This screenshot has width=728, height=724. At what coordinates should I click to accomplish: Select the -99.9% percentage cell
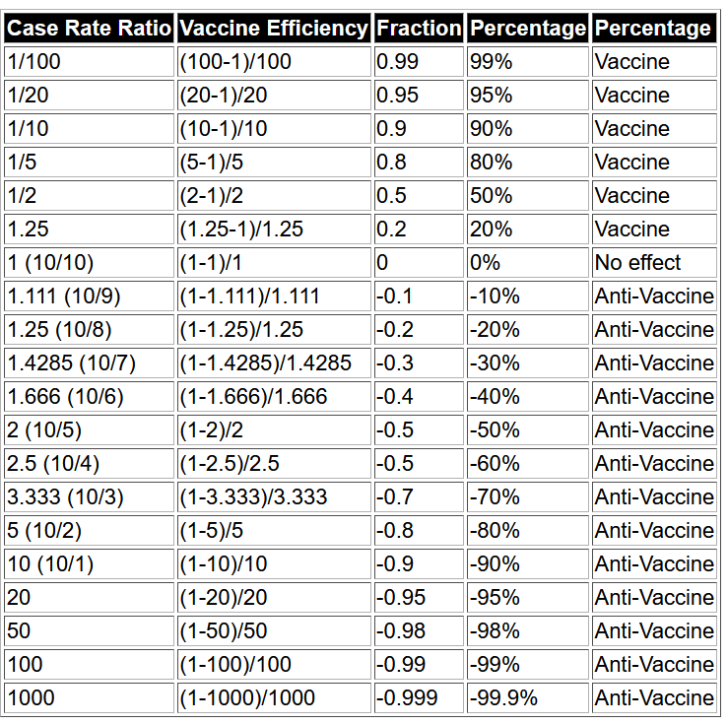point(528,697)
